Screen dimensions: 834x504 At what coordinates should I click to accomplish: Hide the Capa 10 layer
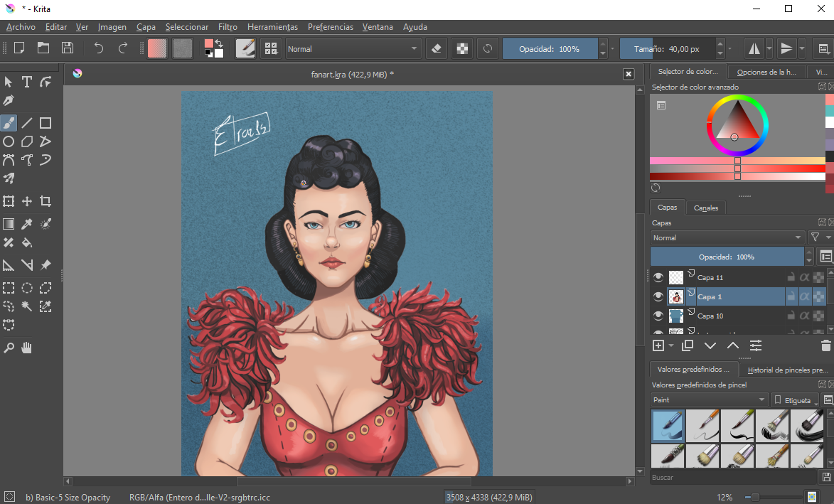point(658,315)
